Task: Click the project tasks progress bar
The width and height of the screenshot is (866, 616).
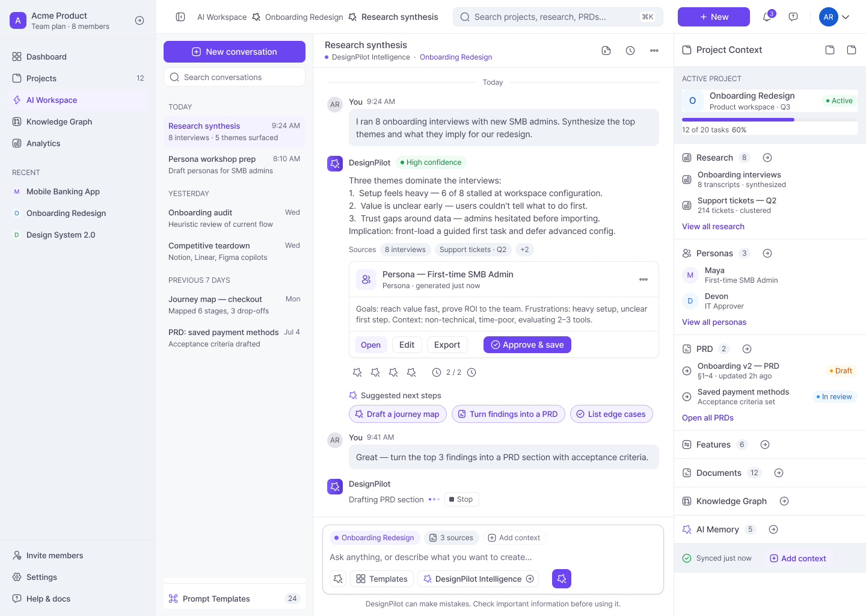Action: (770, 120)
